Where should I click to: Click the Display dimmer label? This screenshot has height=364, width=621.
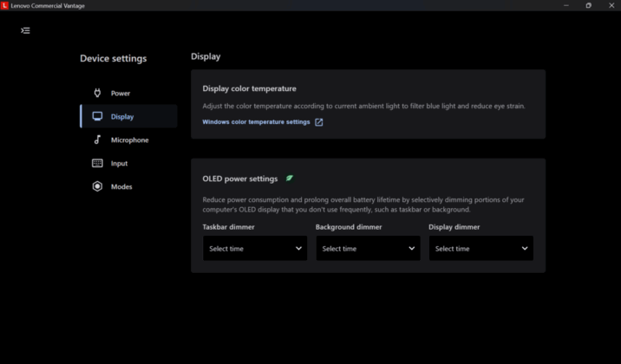click(x=454, y=227)
